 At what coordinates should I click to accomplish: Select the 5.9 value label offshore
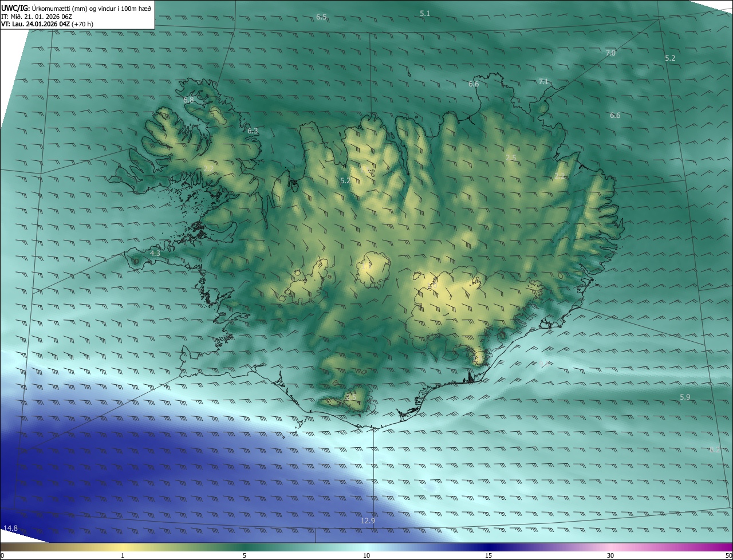[x=685, y=397]
